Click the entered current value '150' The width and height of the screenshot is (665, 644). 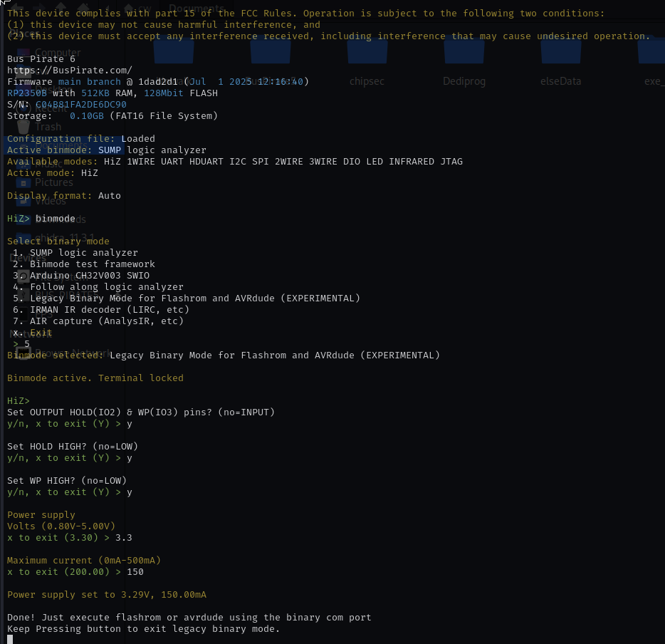pos(135,572)
